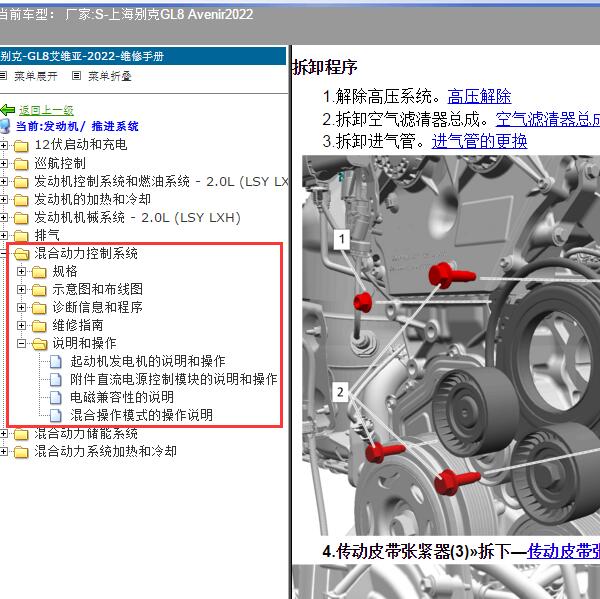Click the document icon of 附件直流电源控制模块的说明和操作
The image size is (600, 599).
(55, 379)
